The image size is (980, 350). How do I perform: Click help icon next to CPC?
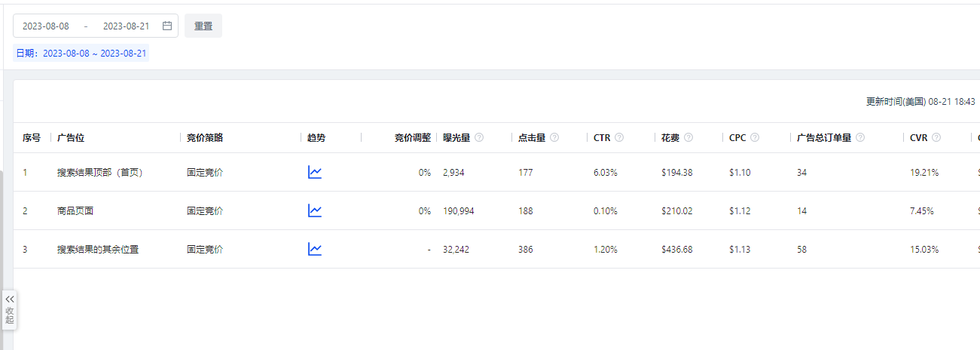[x=755, y=138]
